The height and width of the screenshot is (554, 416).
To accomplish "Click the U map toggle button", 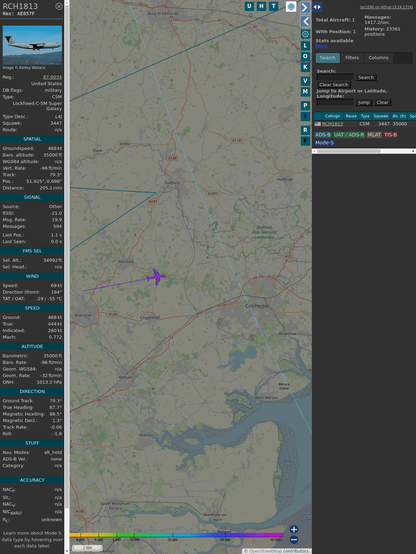I will pyautogui.click(x=249, y=6).
